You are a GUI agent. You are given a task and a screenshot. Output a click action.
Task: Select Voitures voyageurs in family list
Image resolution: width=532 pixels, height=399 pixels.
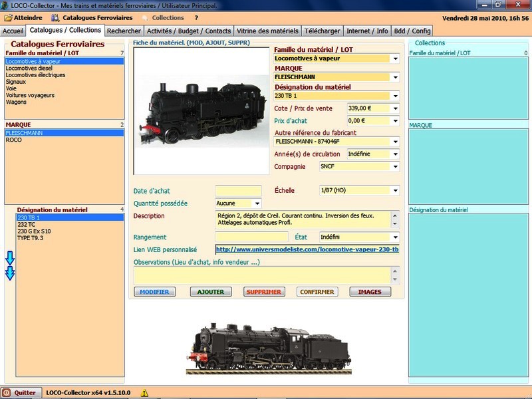[x=64, y=95]
